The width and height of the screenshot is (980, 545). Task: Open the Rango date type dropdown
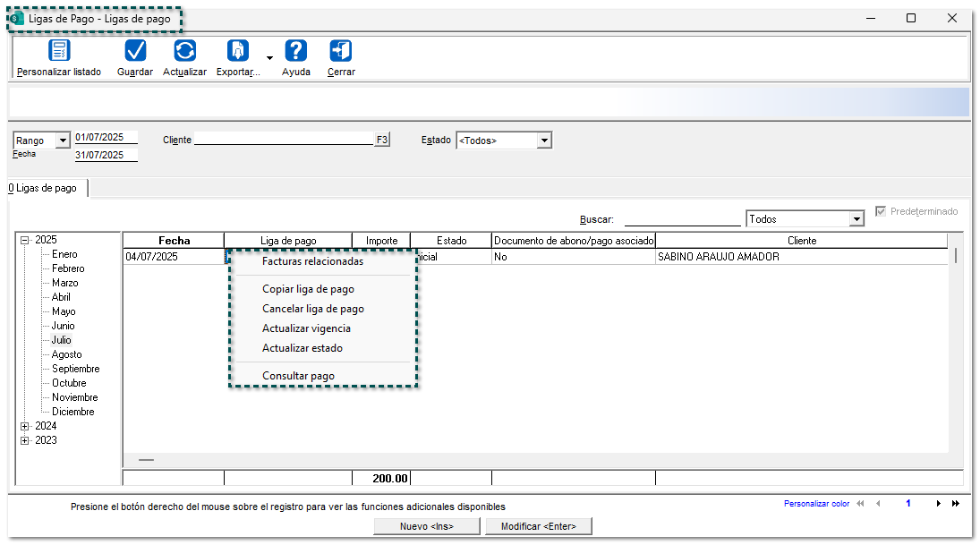click(x=63, y=141)
